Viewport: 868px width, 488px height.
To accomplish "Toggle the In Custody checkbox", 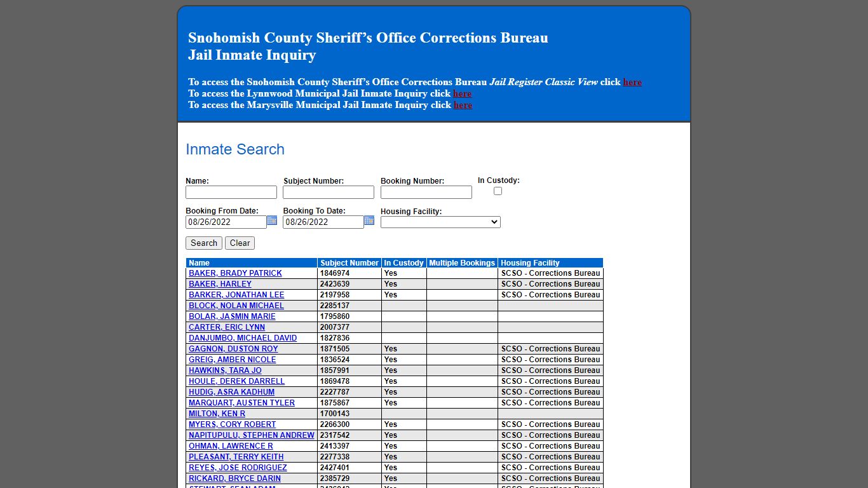I will point(498,191).
